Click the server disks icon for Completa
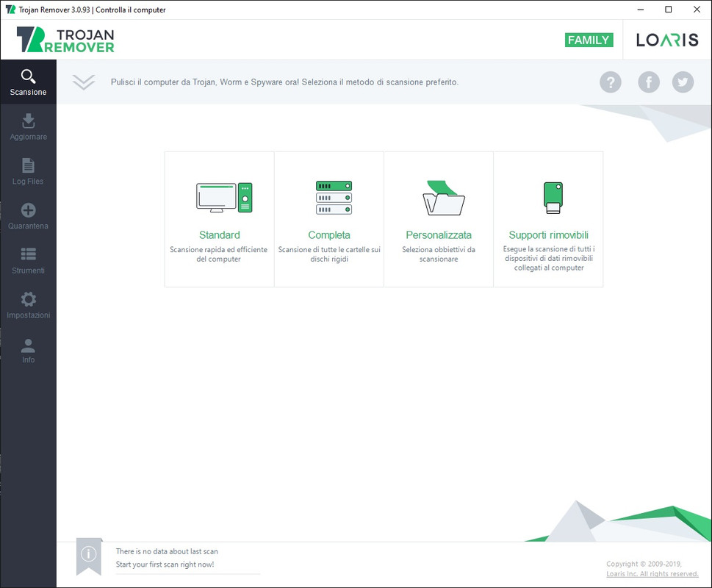The width and height of the screenshot is (712, 588). 334,198
